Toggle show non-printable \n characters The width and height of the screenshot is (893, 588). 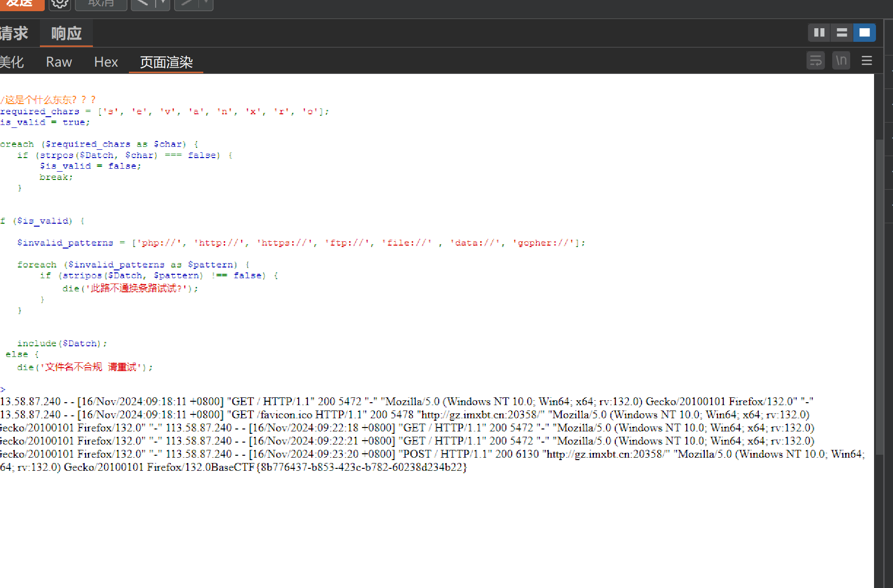841,61
